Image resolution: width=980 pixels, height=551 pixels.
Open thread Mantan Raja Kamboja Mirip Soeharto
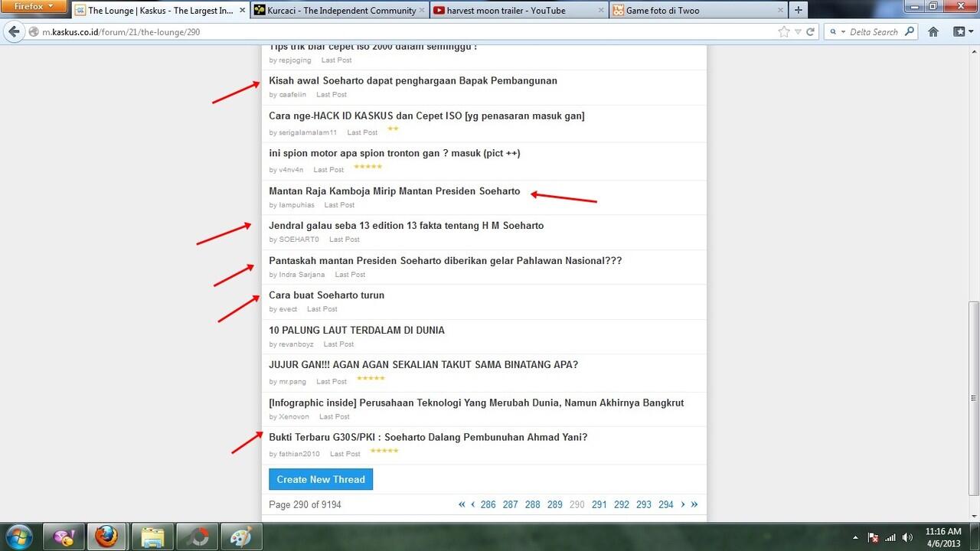click(x=394, y=191)
